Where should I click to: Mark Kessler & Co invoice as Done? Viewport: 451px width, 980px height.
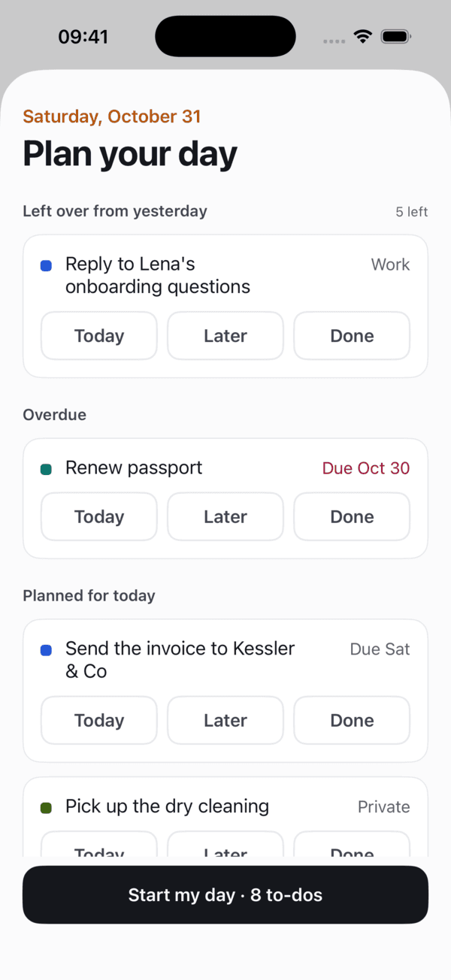pos(352,721)
